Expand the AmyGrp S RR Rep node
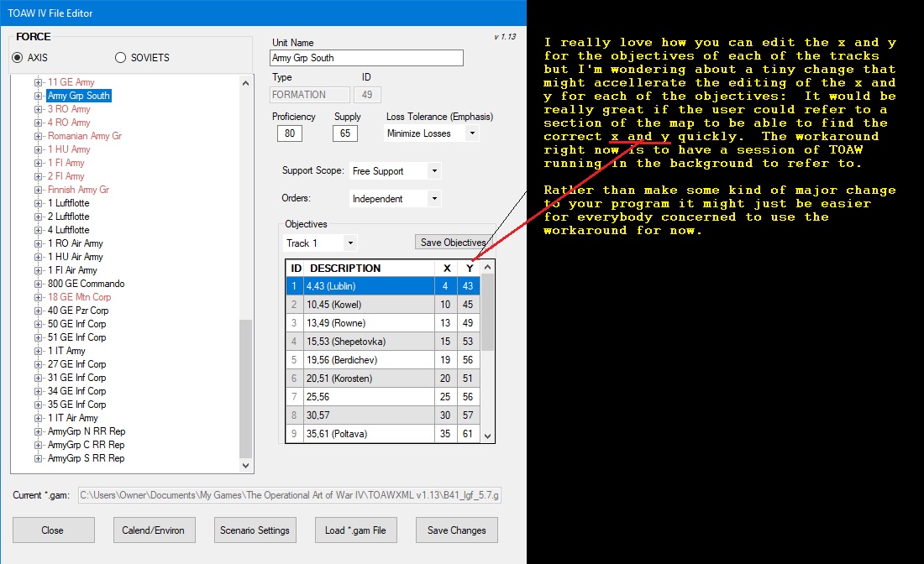 [x=39, y=458]
